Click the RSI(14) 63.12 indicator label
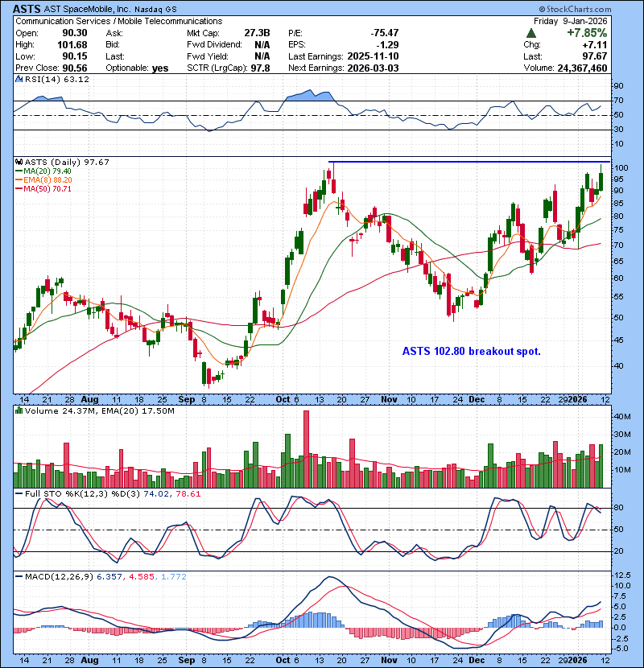 (57, 79)
